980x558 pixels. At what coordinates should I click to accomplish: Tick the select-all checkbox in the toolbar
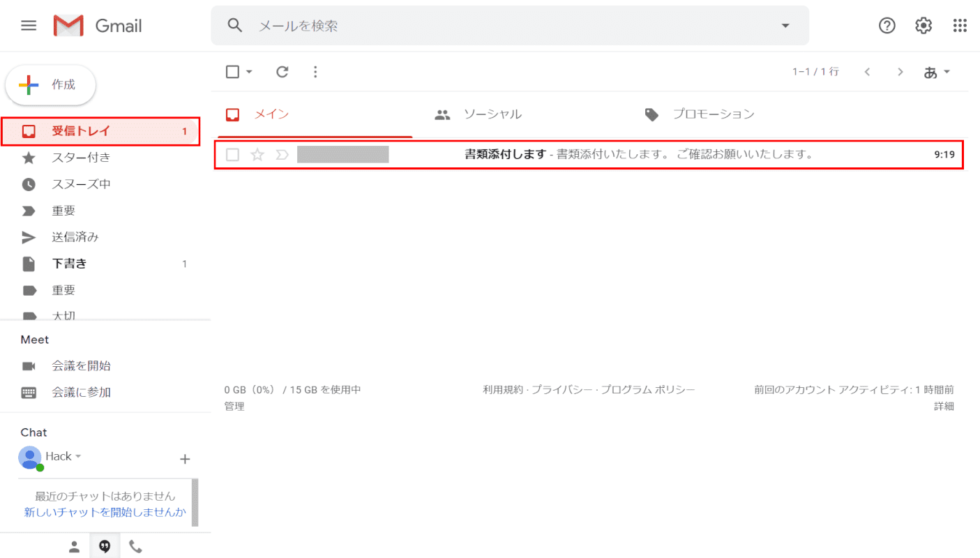[233, 71]
